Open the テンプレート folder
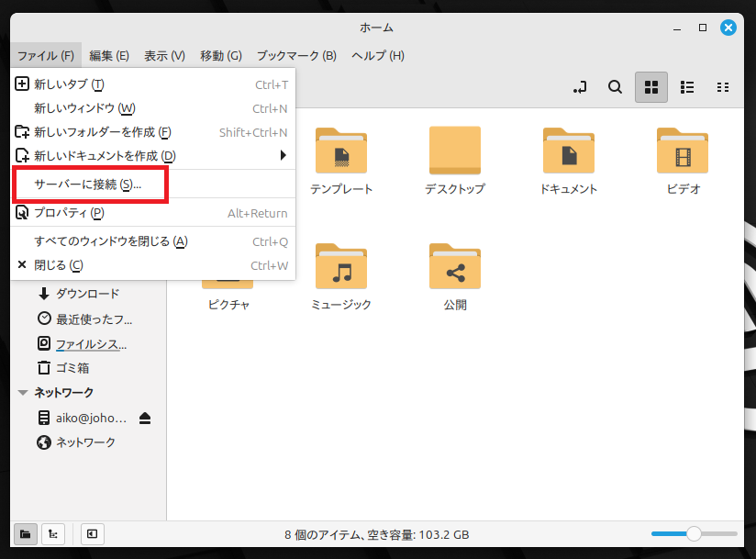The width and height of the screenshot is (756, 559). [341, 151]
